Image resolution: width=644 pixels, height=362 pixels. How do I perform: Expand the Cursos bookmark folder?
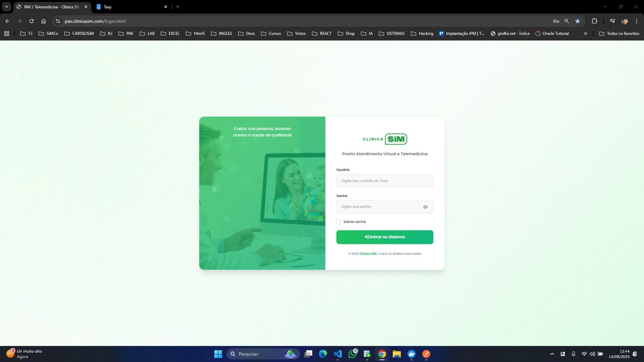[x=271, y=34]
